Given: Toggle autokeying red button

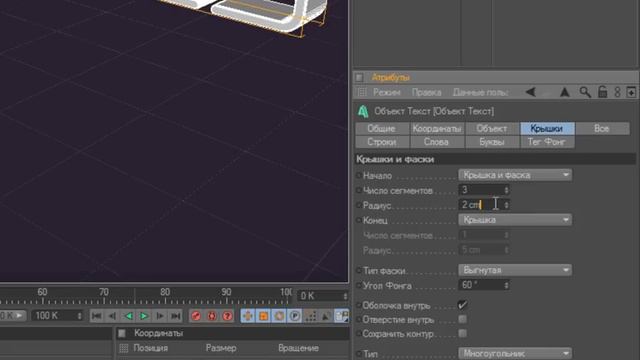Looking at the screenshot, I should 212,316.
